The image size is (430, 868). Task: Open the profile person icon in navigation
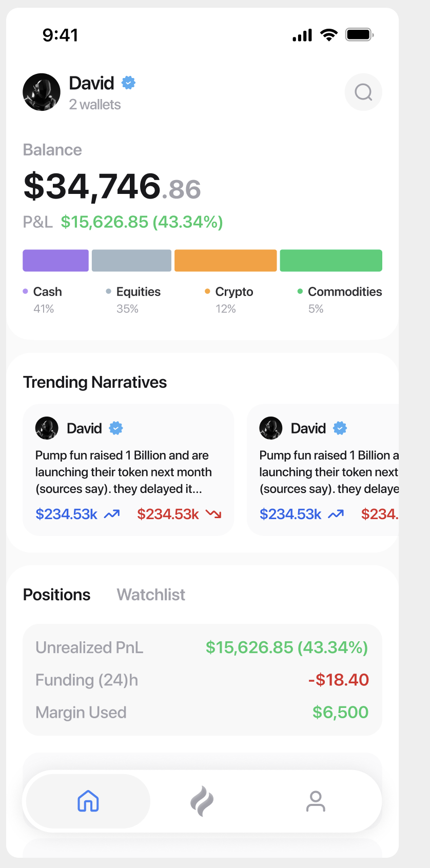[x=316, y=801]
